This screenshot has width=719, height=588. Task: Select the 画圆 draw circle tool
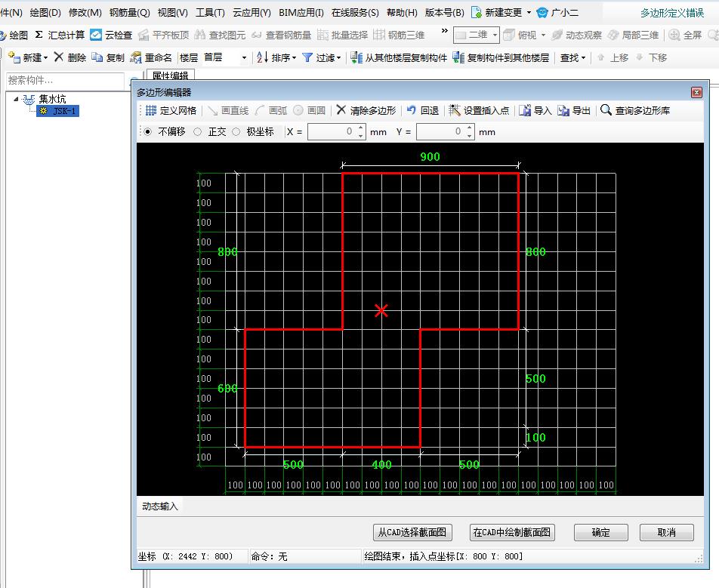click(x=310, y=110)
